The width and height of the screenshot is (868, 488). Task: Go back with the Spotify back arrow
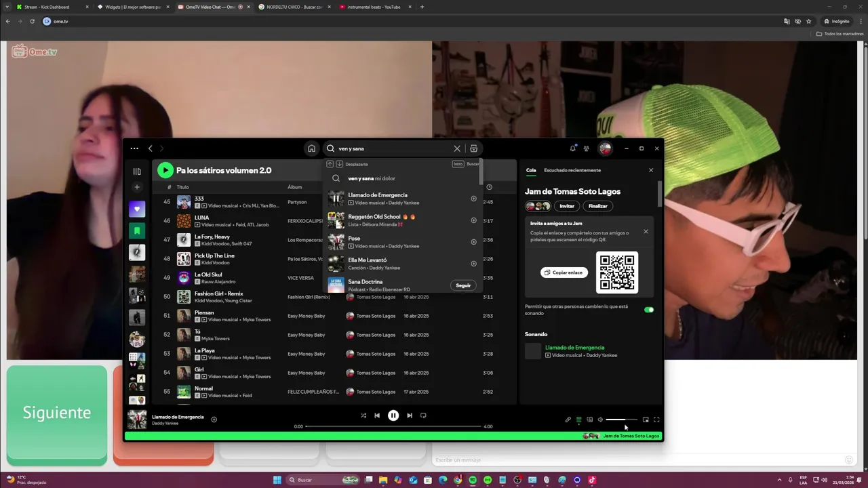click(151, 148)
